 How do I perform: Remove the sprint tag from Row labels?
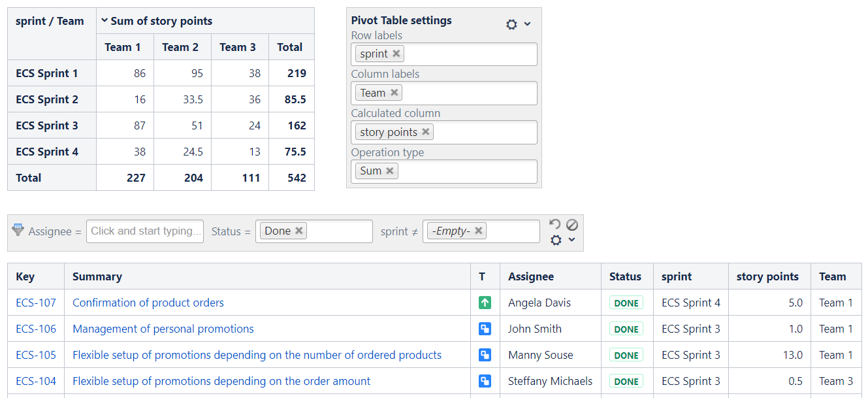396,54
